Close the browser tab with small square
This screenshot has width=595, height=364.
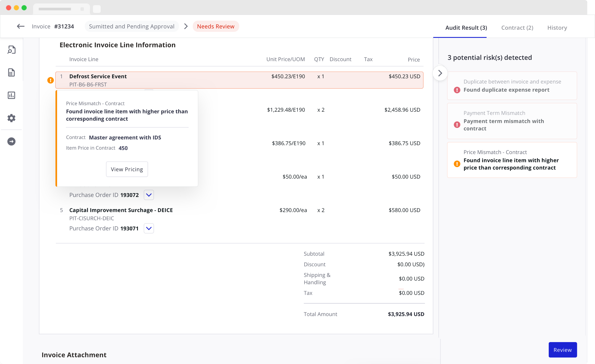82,9
